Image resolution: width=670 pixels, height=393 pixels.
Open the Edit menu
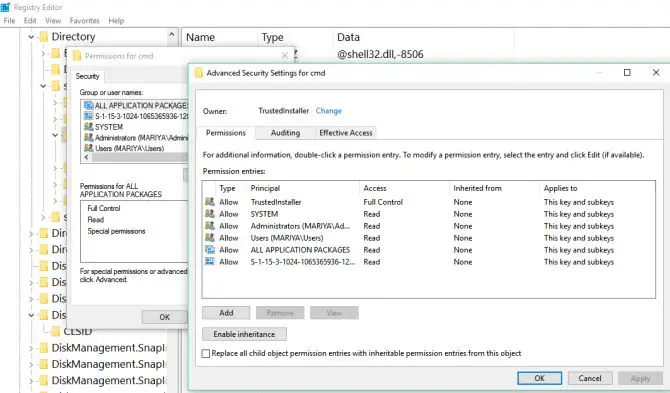click(30, 21)
